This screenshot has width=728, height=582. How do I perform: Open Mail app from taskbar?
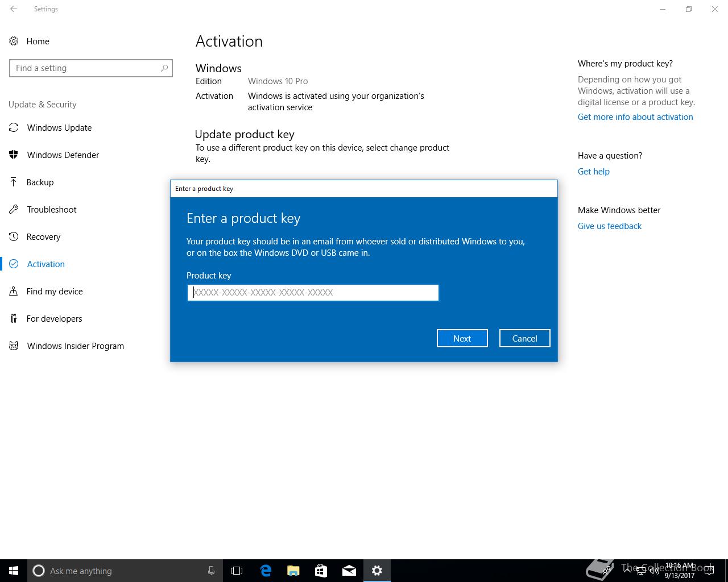pos(349,571)
